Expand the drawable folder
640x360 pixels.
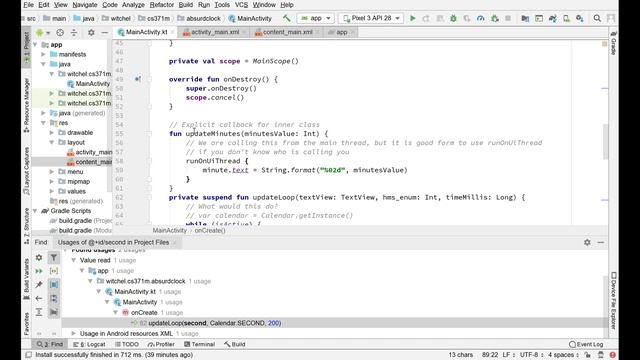pos(52,133)
